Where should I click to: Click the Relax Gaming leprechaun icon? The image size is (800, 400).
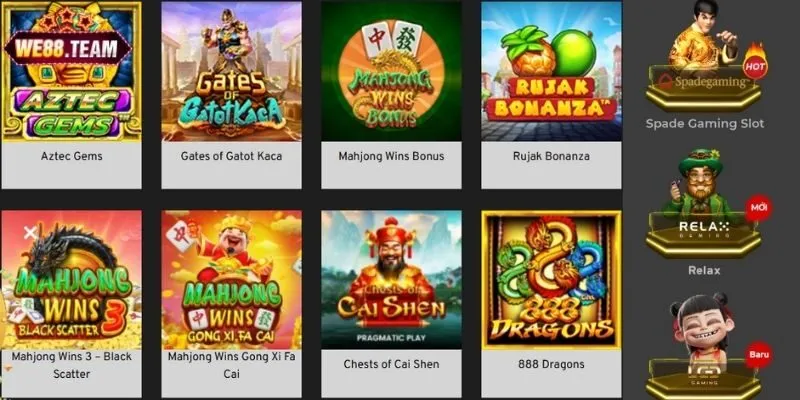point(704,204)
